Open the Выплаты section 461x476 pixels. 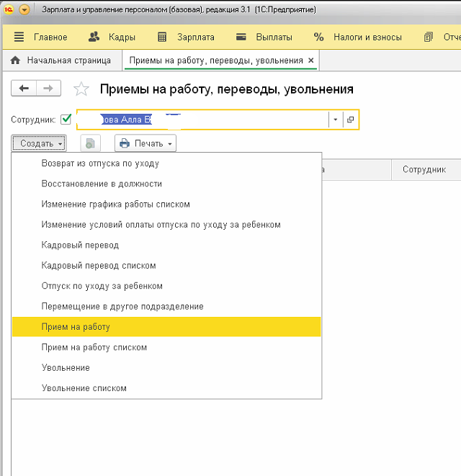click(x=274, y=37)
